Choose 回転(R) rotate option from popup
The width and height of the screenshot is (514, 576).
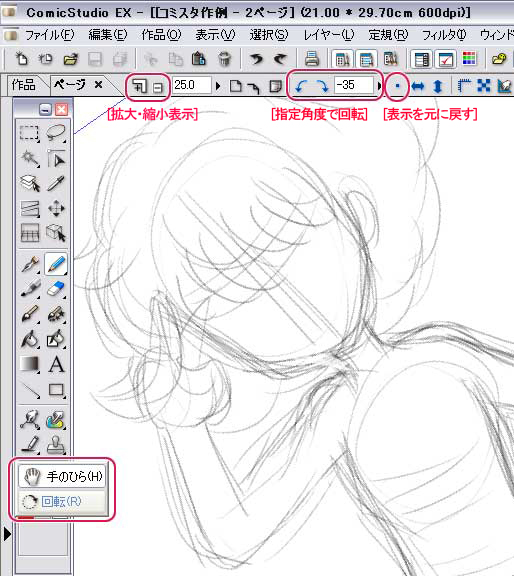pyautogui.click(x=62, y=501)
